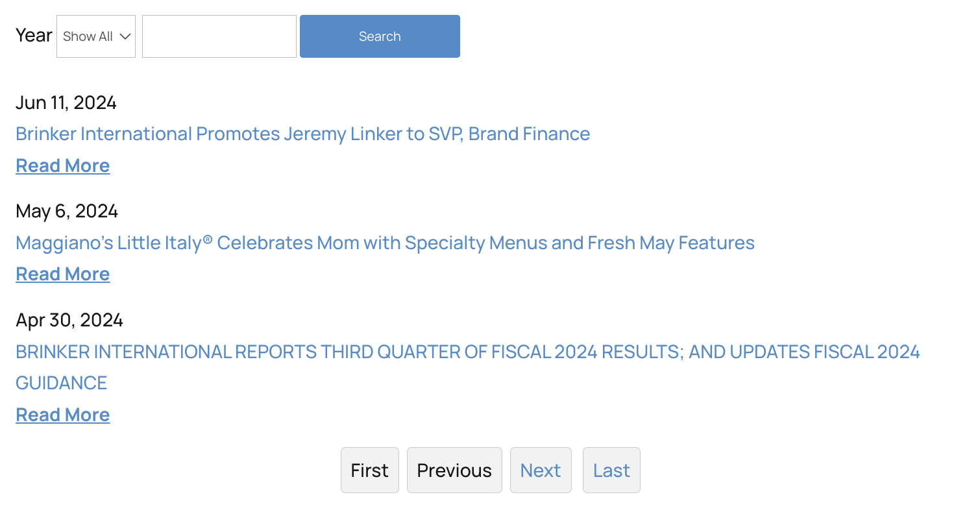Screen dimensions: 980x523
Task: Click the May 6, 2024 date text
Action: coord(67,211)
